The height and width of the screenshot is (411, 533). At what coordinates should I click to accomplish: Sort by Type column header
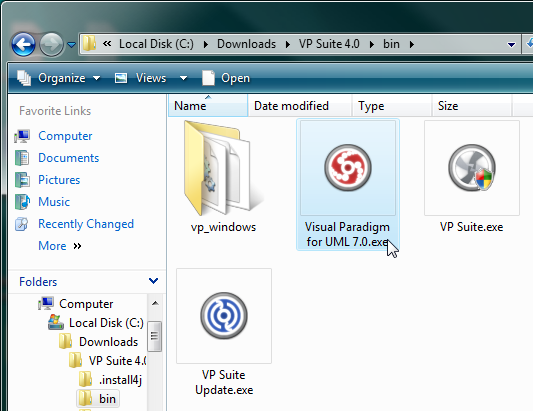[392, 106]
